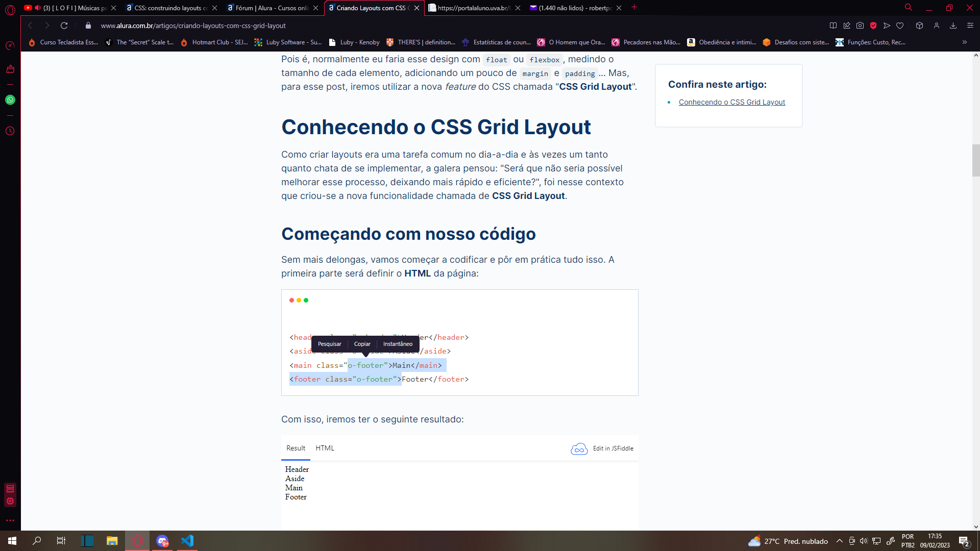Screen dimensions: 980x551
Task: Open Desafios com siste... bookmark
Action: coord(796,42)
